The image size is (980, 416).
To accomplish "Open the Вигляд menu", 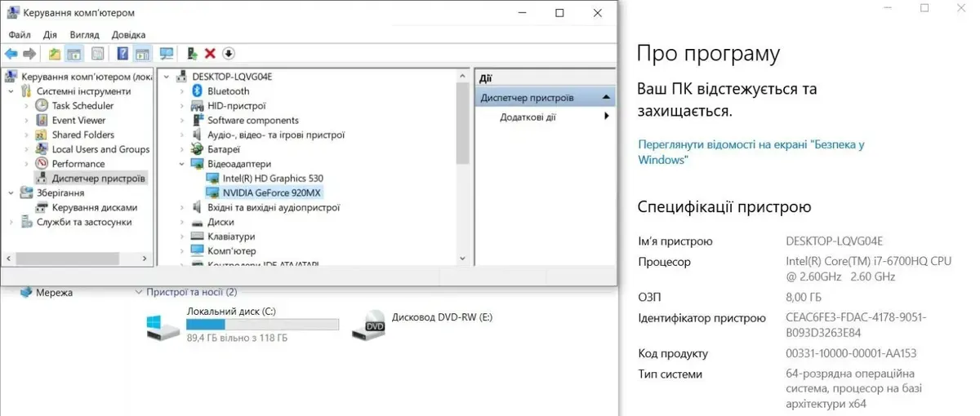I will point(84,35).
